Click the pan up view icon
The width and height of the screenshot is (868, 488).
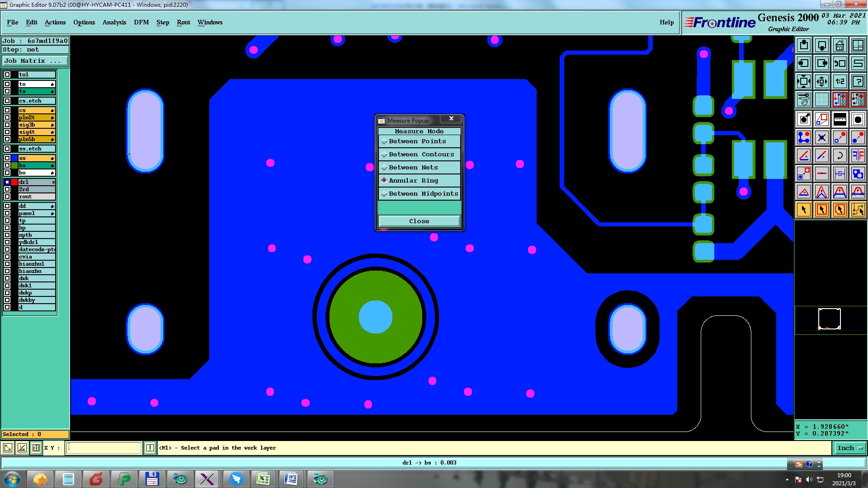pyautogui.click(x=804, y=45)
